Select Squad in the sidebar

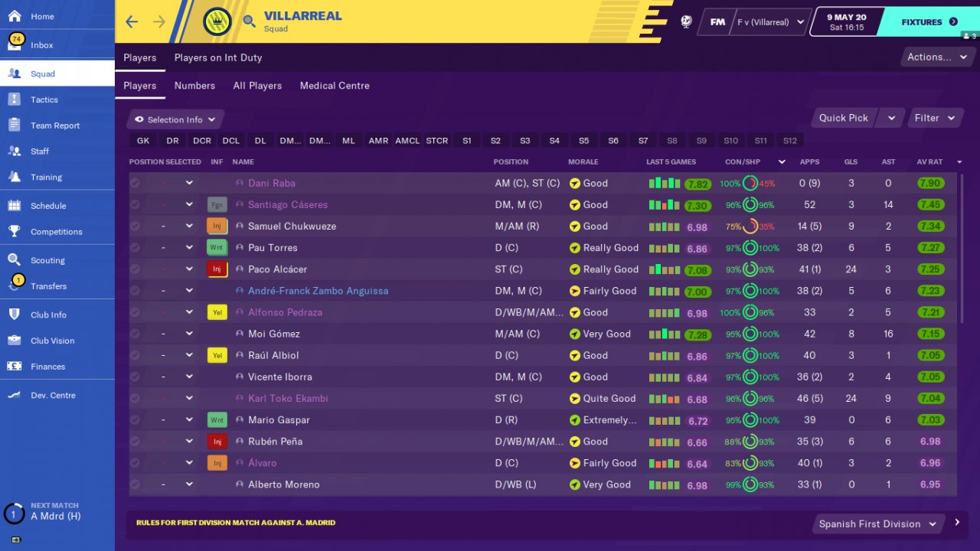pyautogui.click(x=57, y=73)
